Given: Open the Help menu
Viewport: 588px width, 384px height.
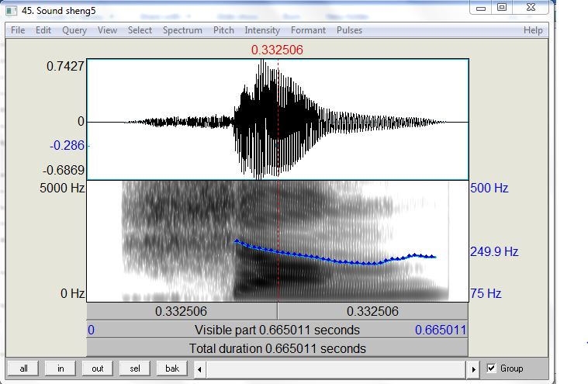Looking at the screenshot, I should tap(533, 30).
